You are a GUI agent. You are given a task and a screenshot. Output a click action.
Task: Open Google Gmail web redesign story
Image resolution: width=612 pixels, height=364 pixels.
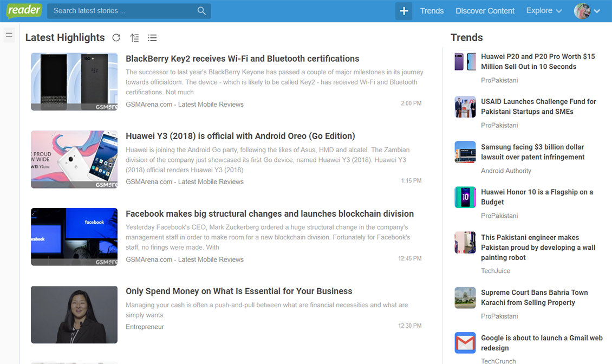[542, 343]
